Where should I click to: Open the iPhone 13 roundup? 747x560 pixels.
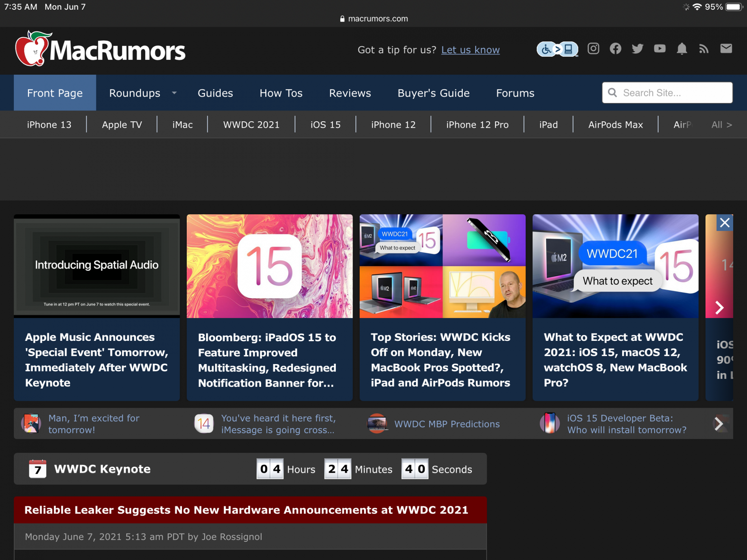coord(49,125)
